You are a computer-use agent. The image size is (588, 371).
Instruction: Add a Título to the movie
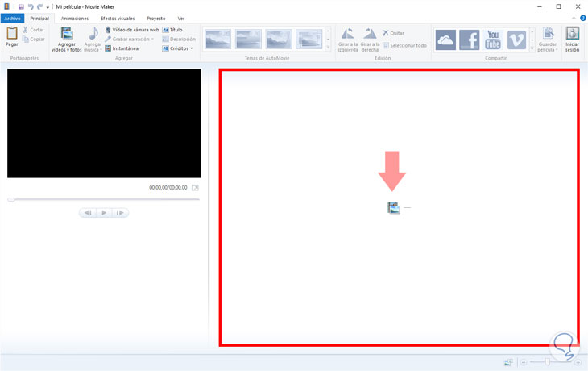(172, 30)
